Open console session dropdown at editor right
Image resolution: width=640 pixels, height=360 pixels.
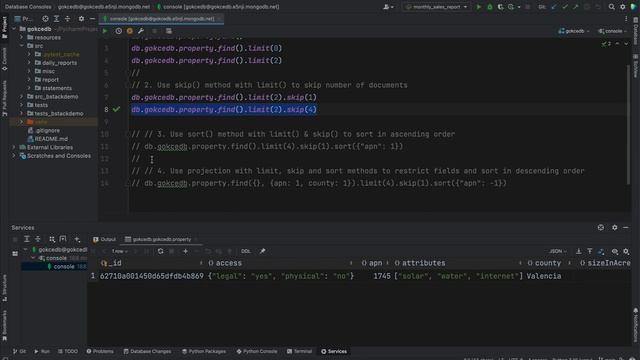click(x=612, y=31)
